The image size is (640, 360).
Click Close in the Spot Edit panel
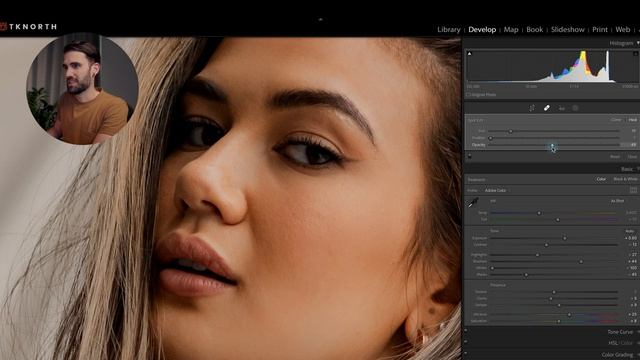click(x=632, y=157)
